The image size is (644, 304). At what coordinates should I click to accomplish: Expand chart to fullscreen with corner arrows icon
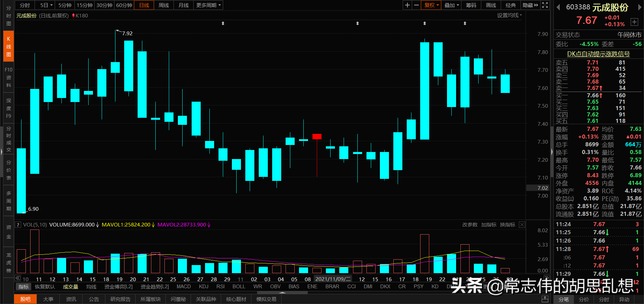545,5
